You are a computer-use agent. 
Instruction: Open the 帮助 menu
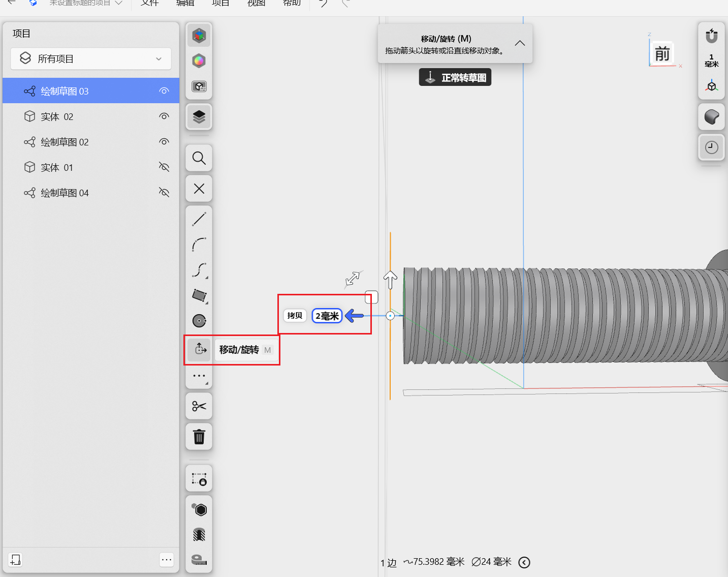pyautogui.click(x=292, y=3)
